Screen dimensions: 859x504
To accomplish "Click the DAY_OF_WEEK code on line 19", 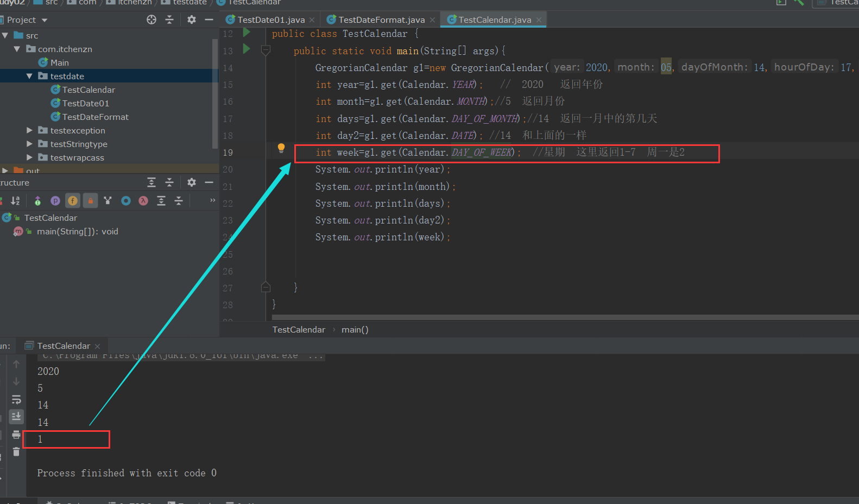I will coord(482,152).
